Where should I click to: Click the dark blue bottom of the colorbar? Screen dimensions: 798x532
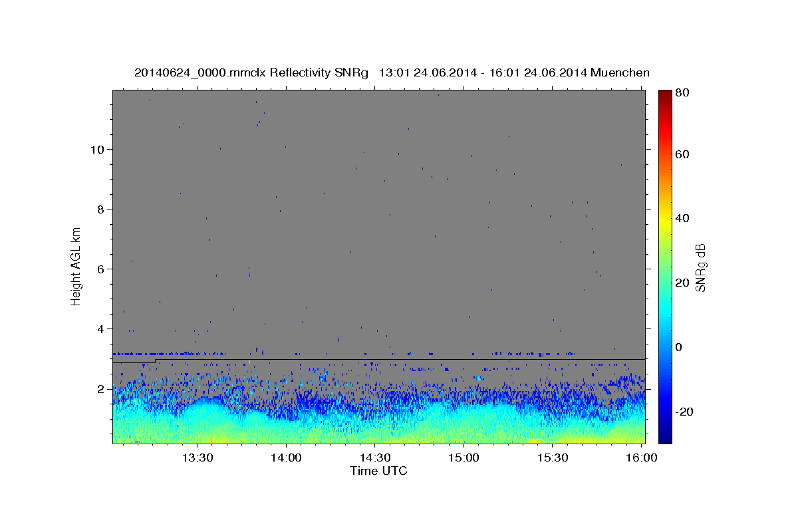[x=664, y=438]
